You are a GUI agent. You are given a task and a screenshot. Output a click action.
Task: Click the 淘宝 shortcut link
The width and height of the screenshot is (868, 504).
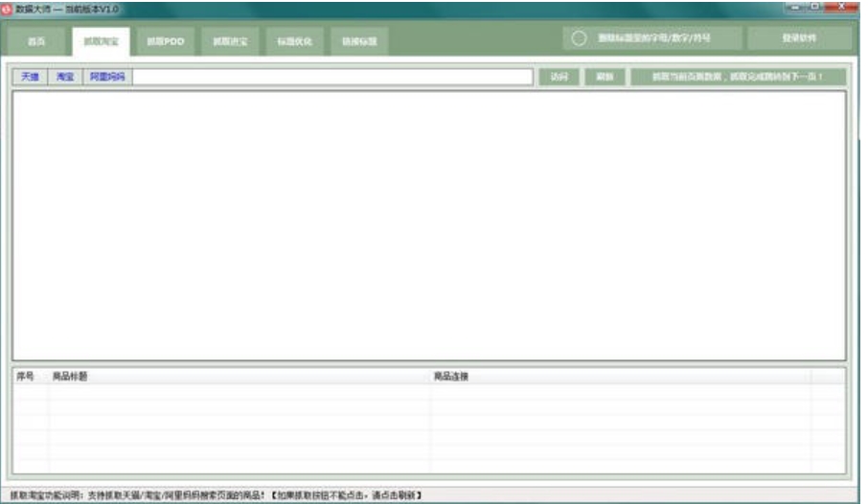[64, 77]
